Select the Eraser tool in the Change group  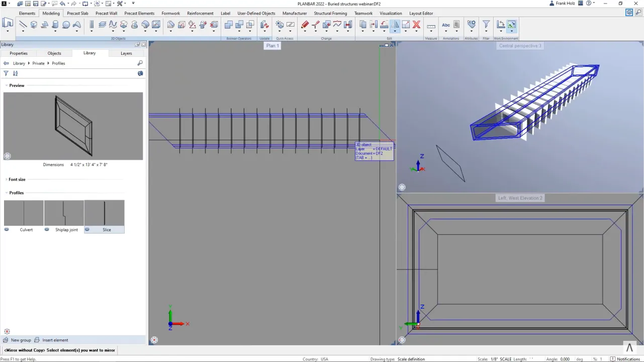click(305, 24)
